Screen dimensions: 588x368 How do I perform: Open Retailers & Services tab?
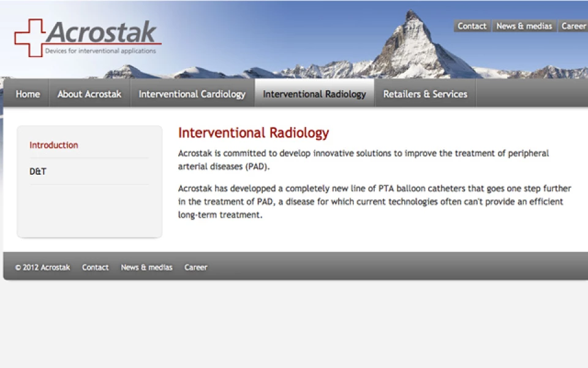click(x=425, y=94)
